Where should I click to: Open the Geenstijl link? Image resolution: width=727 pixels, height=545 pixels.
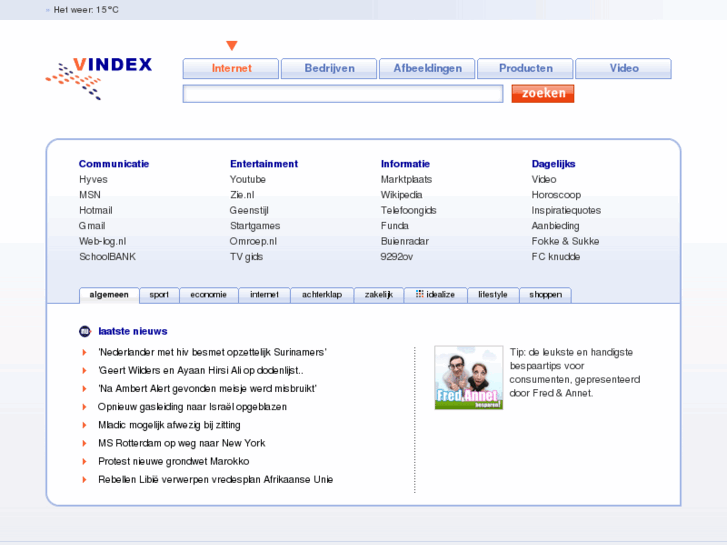click(x=249, y=211)
